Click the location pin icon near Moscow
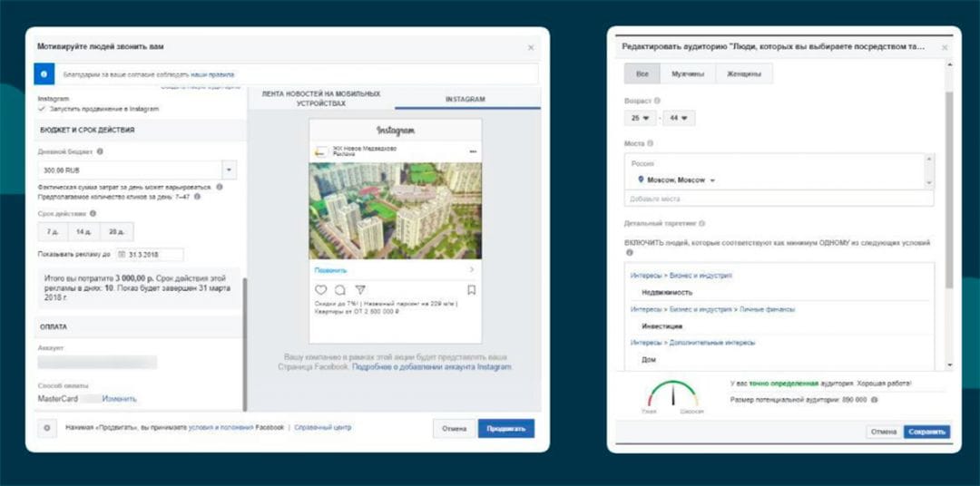Screen dimensions: 980x486 point(641,180)
